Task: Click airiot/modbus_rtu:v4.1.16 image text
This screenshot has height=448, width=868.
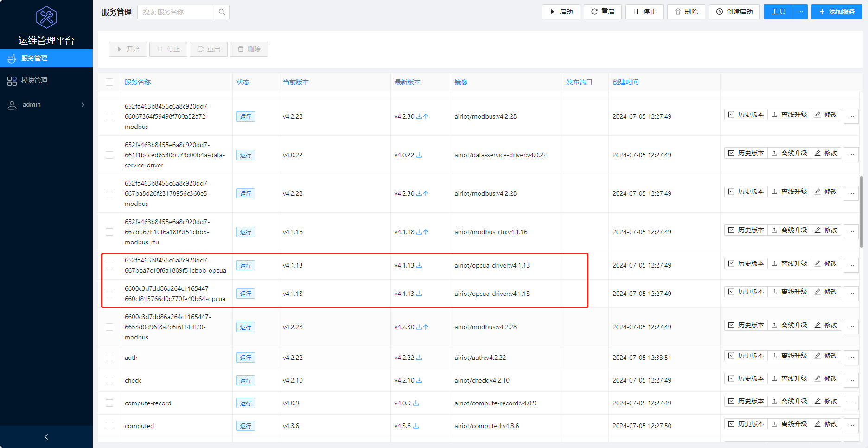Action: click(x=491, y=232)
